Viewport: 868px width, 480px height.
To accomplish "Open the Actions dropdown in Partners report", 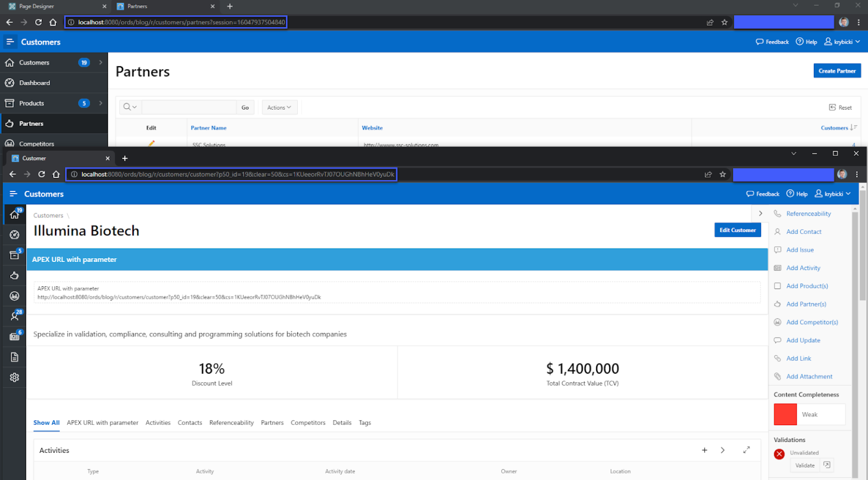I will point(279,107).
